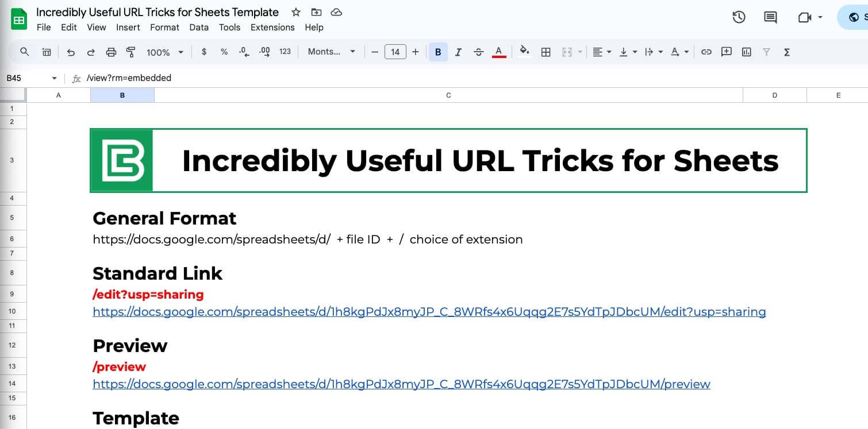Viewport: 868px width, 429px height.
Task: Open the horizontal align dropdown
Action: pyautogui.click(x=601, y=52)
